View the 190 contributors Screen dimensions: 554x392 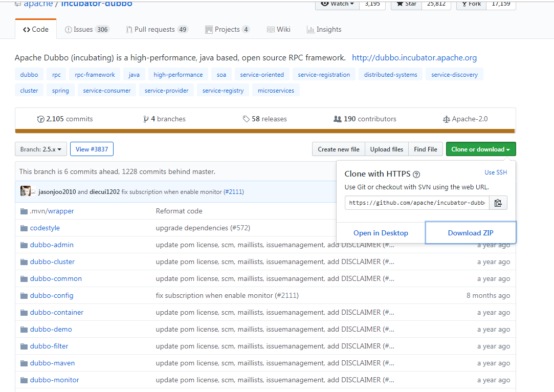[365, 119]
